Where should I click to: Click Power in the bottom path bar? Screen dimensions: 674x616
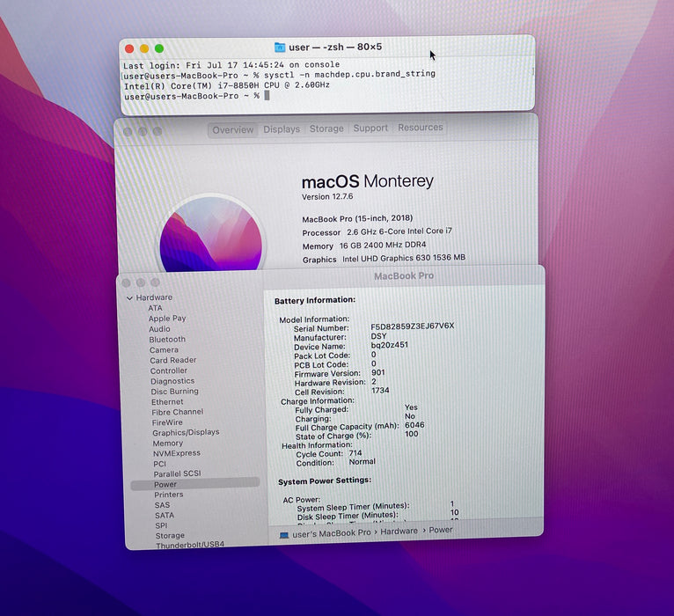pyautogui.click(x=441, y=530)
